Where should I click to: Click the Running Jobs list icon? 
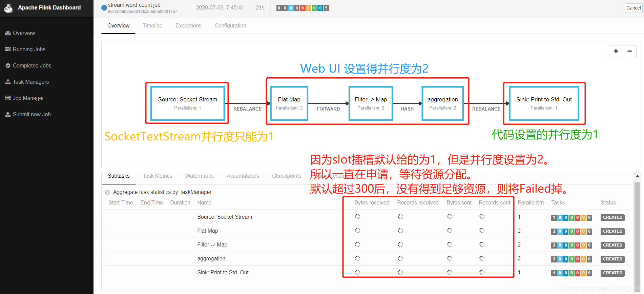(x=8, y=50)
